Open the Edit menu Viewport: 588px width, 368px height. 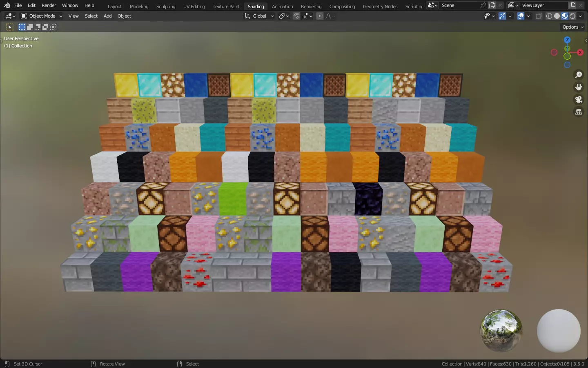(31, 5)
